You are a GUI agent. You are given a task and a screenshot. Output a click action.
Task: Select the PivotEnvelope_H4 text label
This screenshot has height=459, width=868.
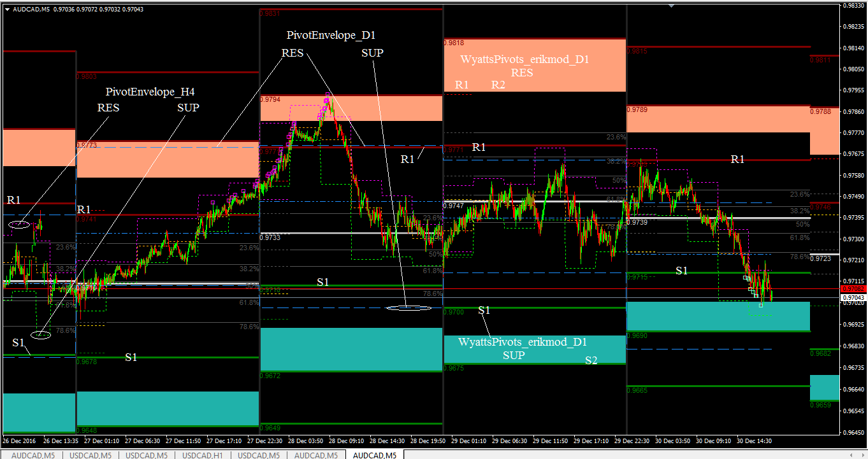coord(150,92)
